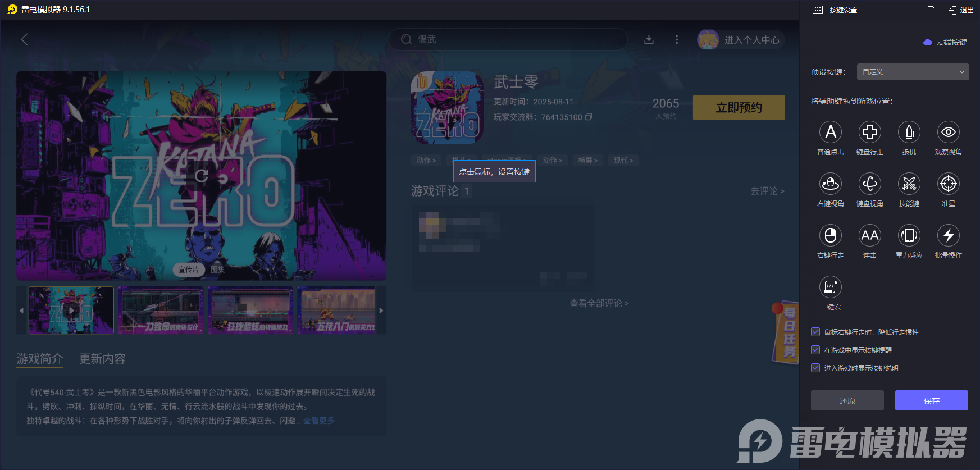Choose the 连击 repeat-tap tool
Image resolution: width=980 pixels, height=470 pixels.
point(870,236)
